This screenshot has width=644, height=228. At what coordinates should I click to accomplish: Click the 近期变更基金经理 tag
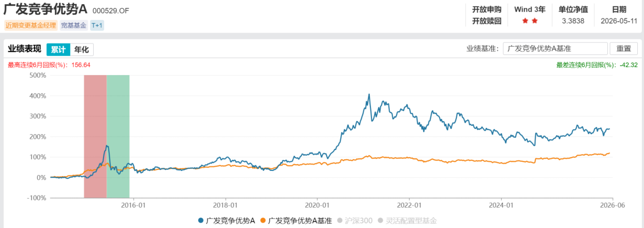(31, 25)
